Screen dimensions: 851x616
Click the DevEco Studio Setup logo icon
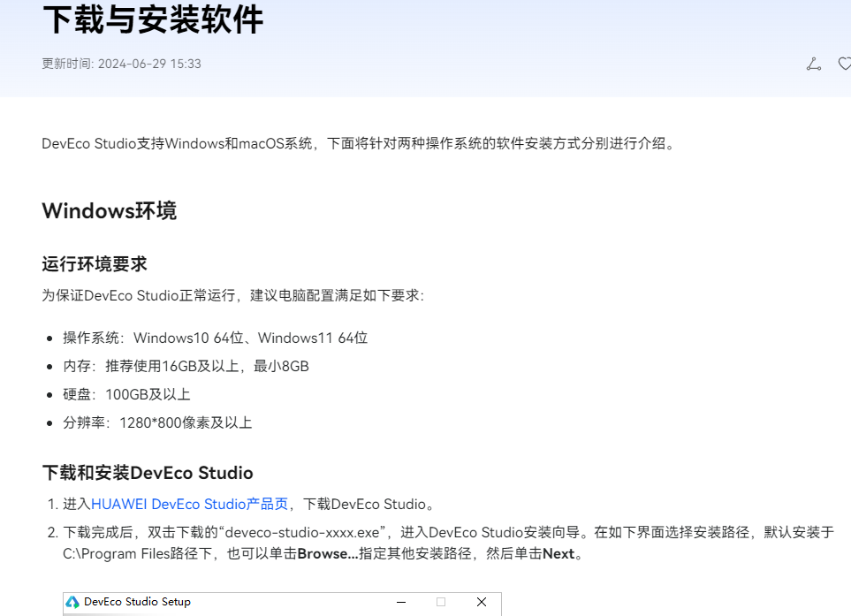pos(72,602)
